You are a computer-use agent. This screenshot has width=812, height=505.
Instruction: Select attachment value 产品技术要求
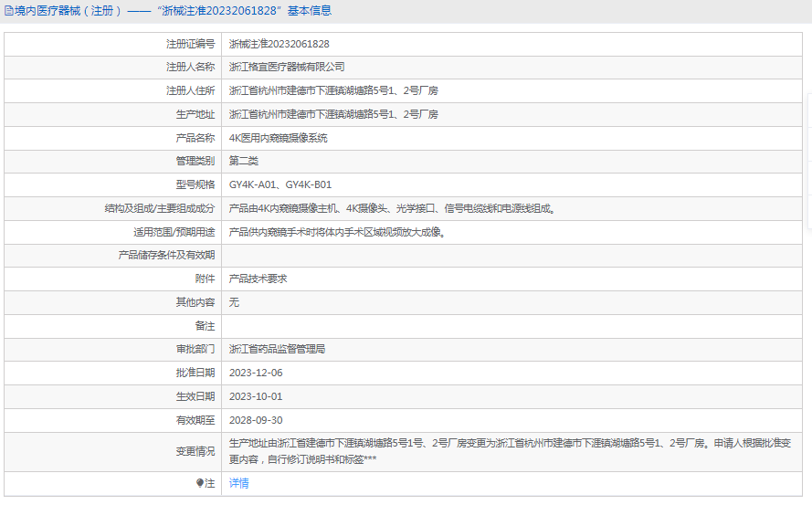point(258,279)
